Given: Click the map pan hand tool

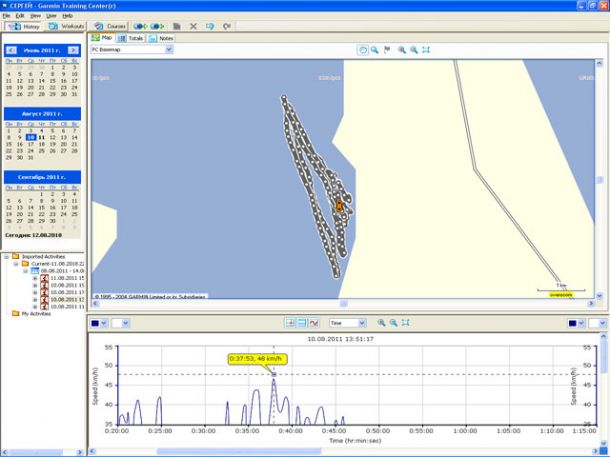Looking at the screenshot, I should tap(362, 49).
